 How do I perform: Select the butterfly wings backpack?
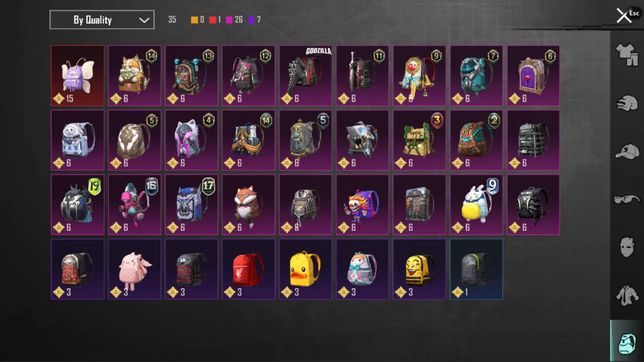click(77, 76)
